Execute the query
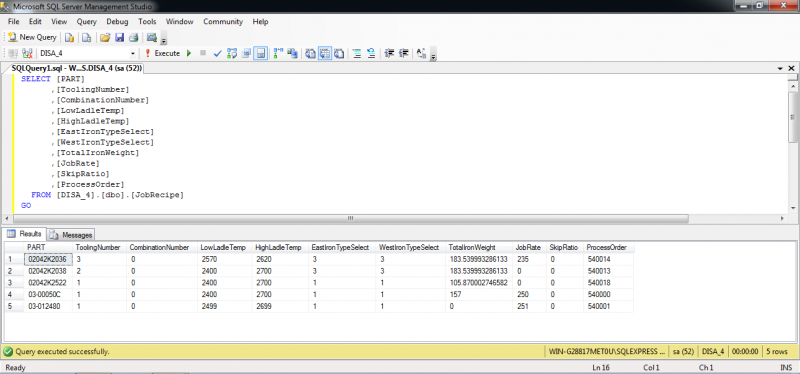 click(x=162, y=53)
